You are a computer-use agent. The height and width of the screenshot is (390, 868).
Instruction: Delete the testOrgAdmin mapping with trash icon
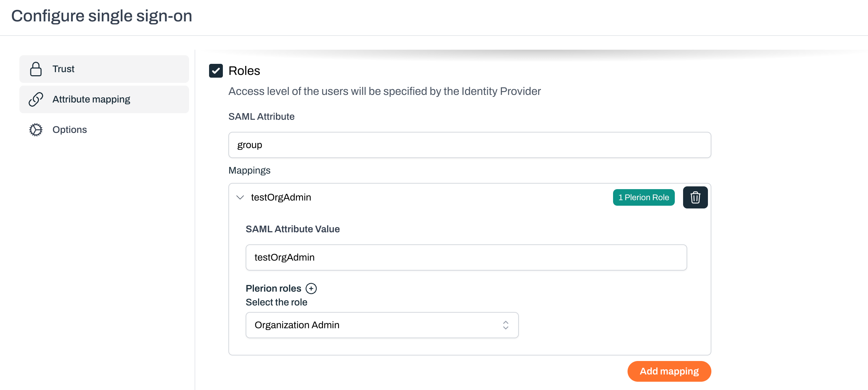(695, 197)
